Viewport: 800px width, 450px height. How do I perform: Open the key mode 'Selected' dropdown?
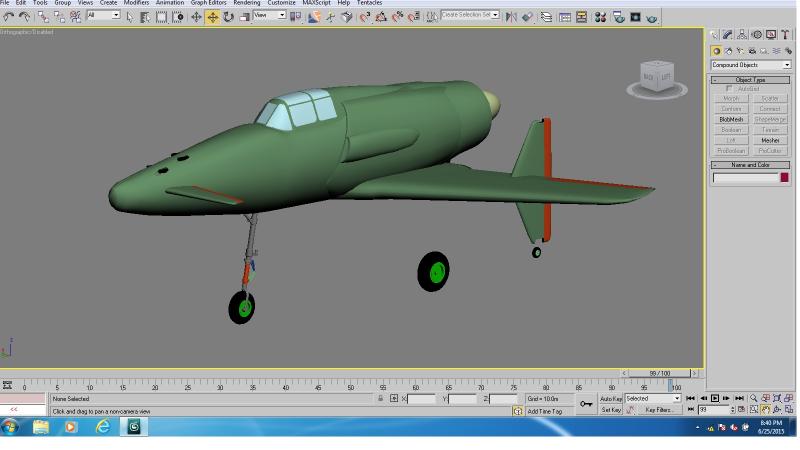[x=653, y=398]
